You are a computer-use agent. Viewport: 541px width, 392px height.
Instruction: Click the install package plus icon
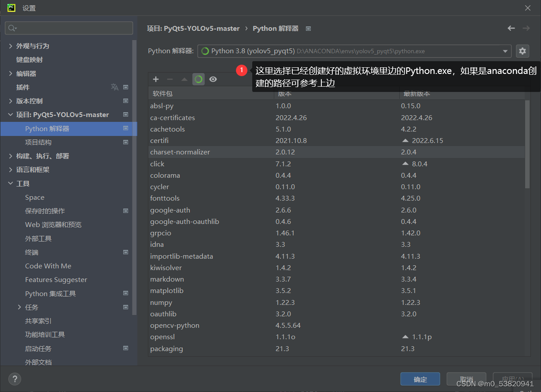click(x=156, y=79)
